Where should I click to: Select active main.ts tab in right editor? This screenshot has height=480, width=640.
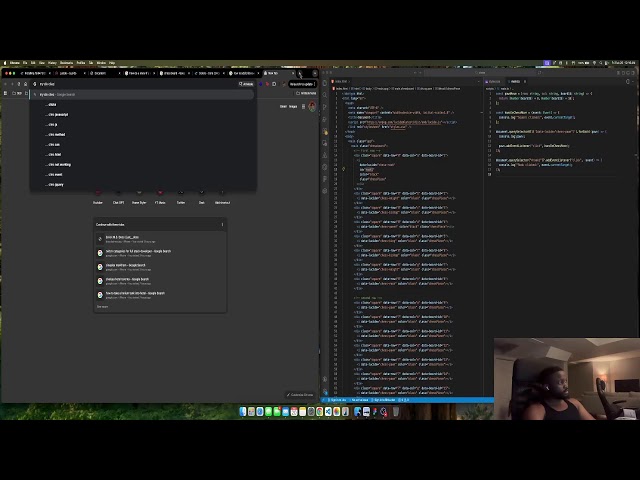[514, 82]
